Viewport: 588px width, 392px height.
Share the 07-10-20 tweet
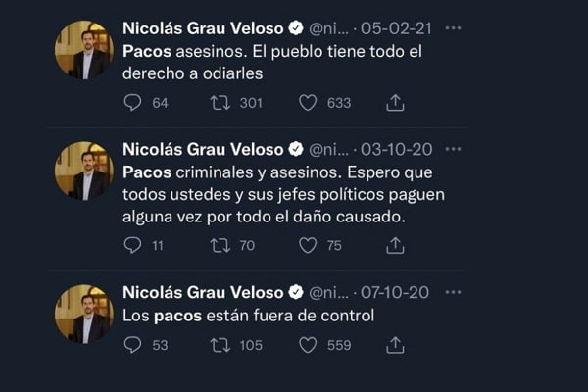395,344
